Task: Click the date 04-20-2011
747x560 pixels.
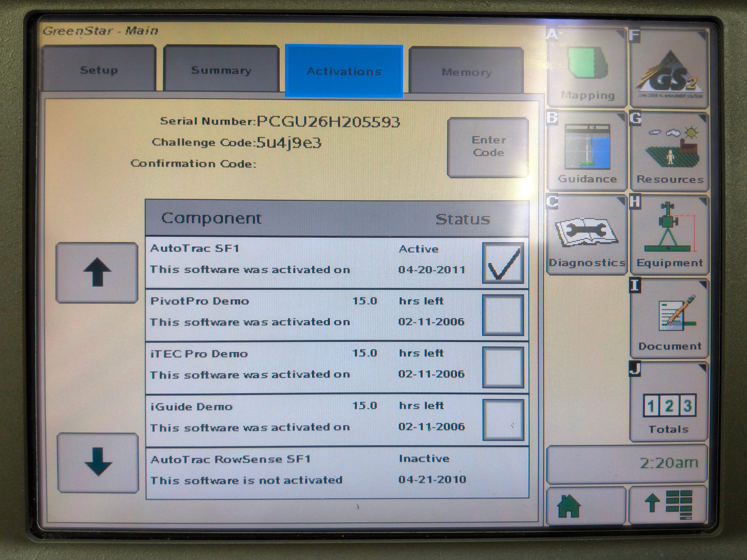Action: click(432, 270)
